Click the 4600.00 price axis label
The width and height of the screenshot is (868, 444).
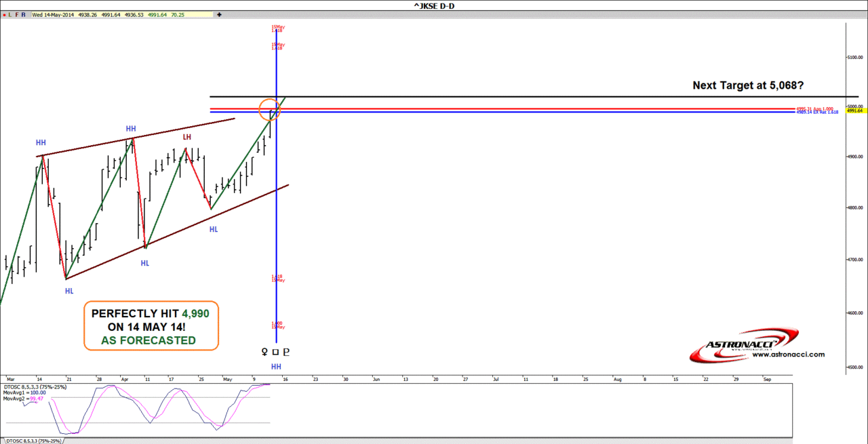[854, 312]
